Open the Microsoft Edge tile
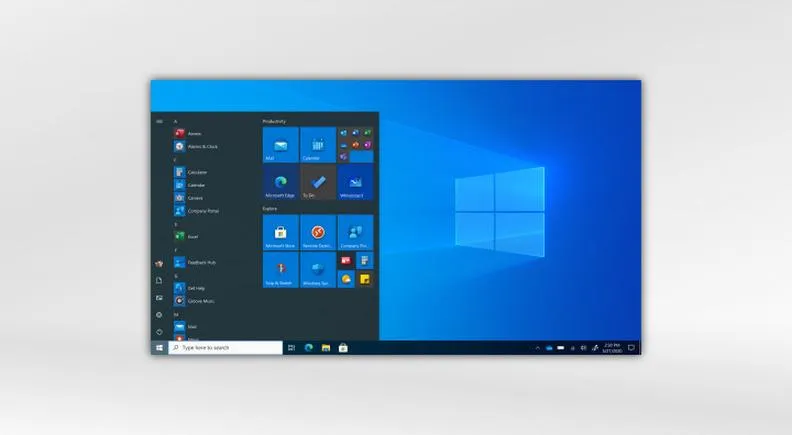This screenshot has width=792, height=435. point(280,182)
